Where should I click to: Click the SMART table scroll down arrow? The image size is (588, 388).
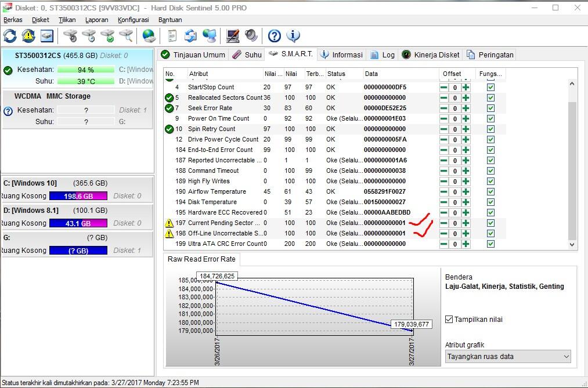(x=572, y=244)
